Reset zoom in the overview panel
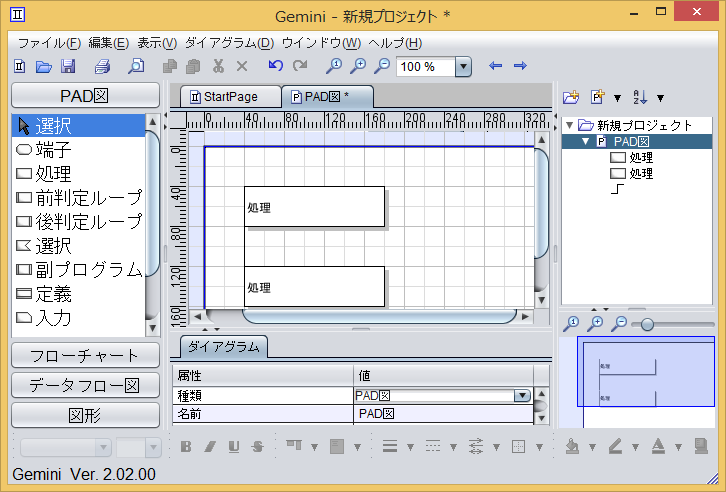 coord(571,324)
